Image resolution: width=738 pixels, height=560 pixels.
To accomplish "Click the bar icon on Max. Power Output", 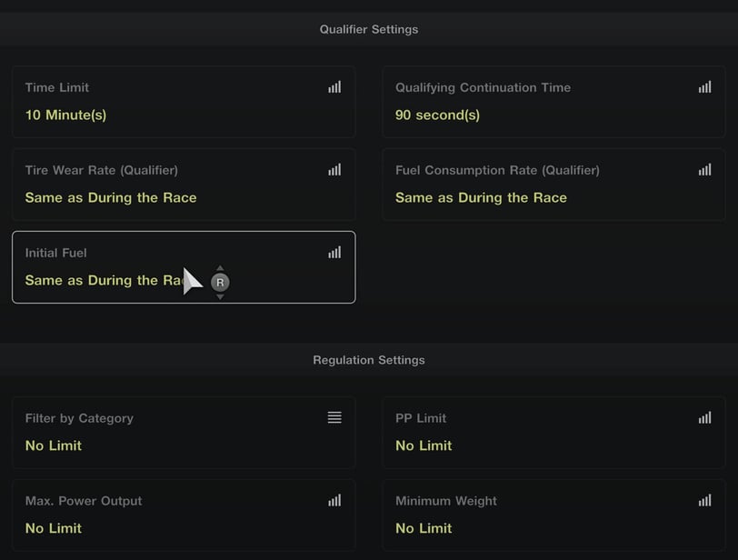I will click(x=334, y=500).
